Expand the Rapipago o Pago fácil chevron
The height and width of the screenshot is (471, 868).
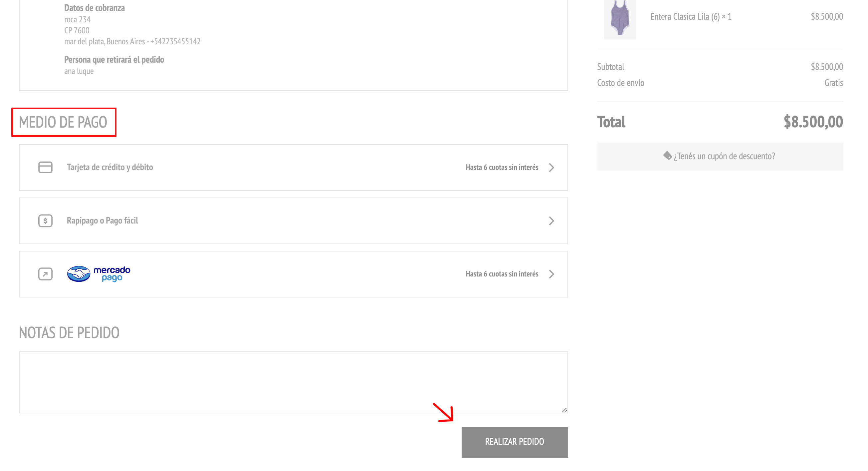tap(551, 221)
